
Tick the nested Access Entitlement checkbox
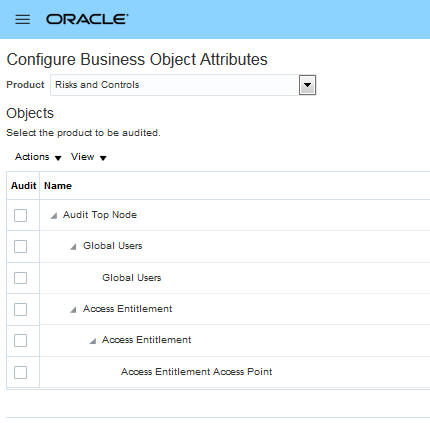coord(21,341)
